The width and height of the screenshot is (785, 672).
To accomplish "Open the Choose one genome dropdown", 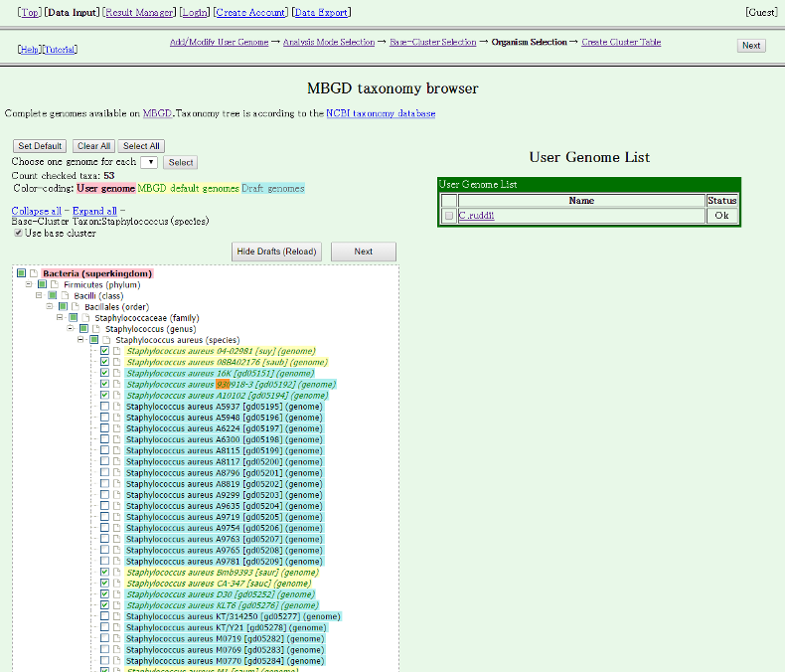I will tap(149, 162).
